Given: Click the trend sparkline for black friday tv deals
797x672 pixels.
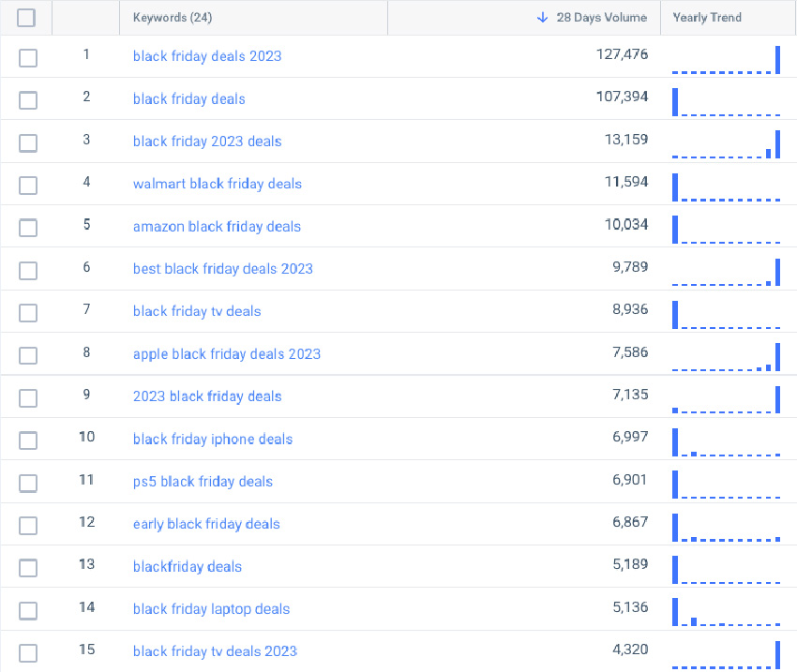Looking at the screenshot, I should tap(727, 313).
